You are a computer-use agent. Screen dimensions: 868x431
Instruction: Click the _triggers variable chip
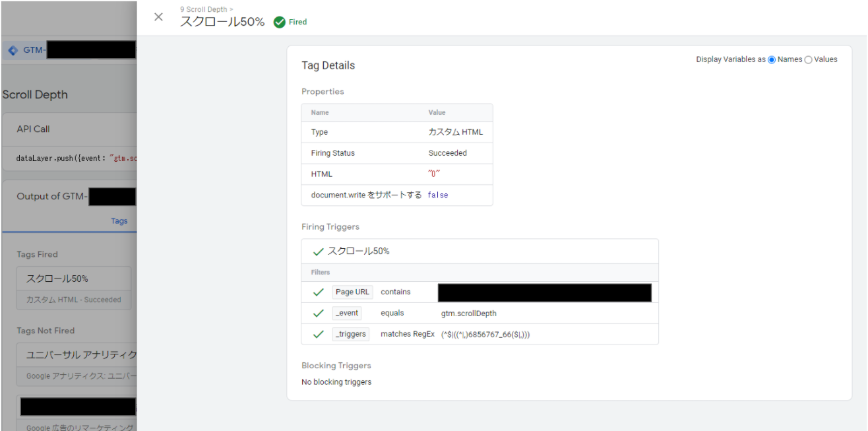350,335
